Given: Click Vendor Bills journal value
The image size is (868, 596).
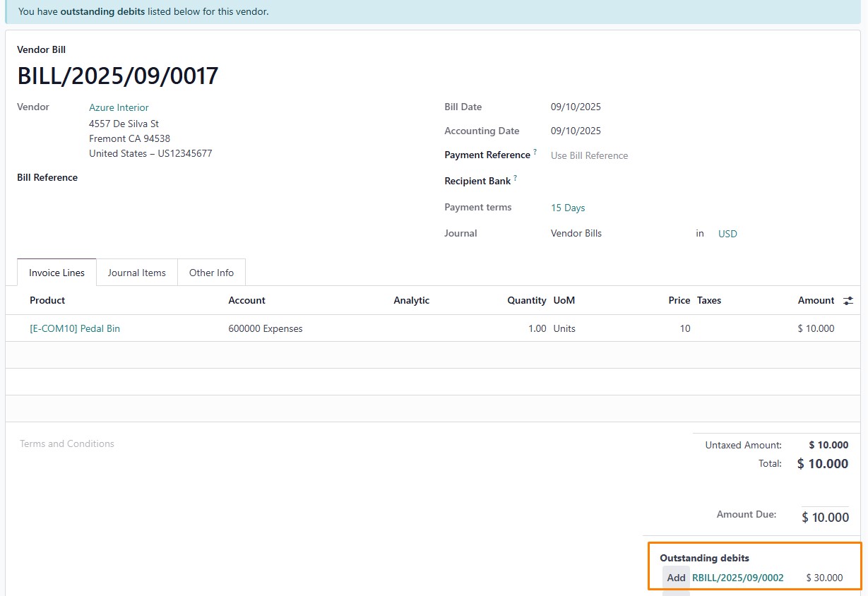Looking at the screenshot, I should point(576,233).
